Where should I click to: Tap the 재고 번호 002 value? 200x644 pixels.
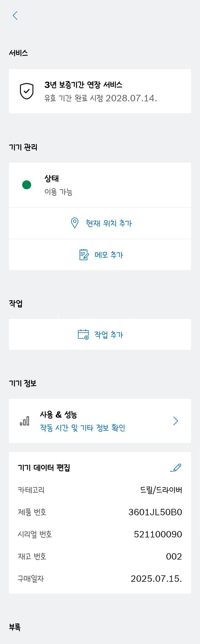coord(174,556)
